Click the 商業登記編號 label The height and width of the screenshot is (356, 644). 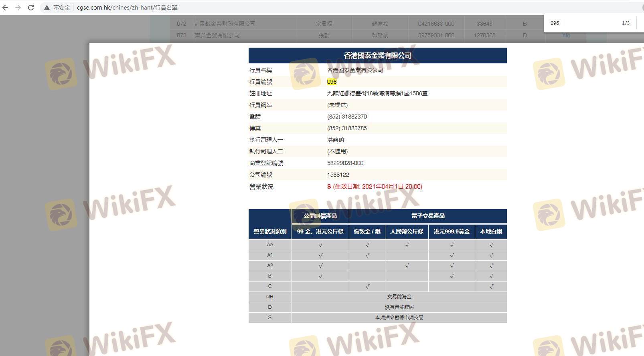pyautogui.click(x=266, y=163)
